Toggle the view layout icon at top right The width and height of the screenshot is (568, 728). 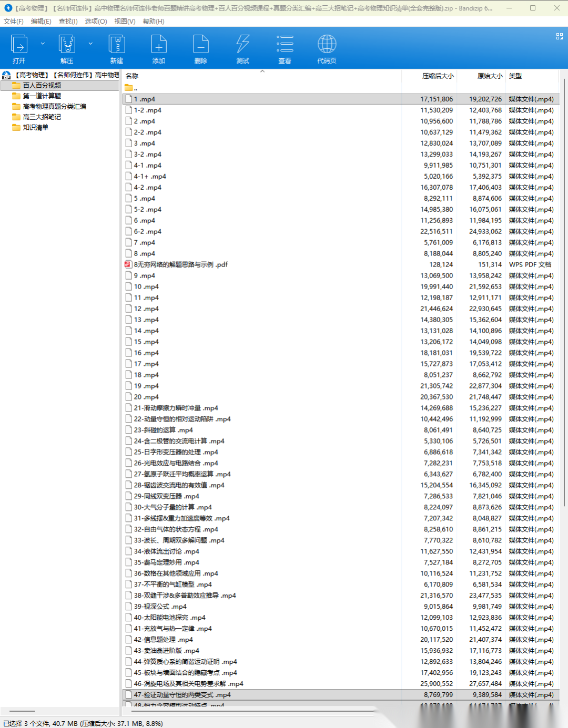point(559,36)
